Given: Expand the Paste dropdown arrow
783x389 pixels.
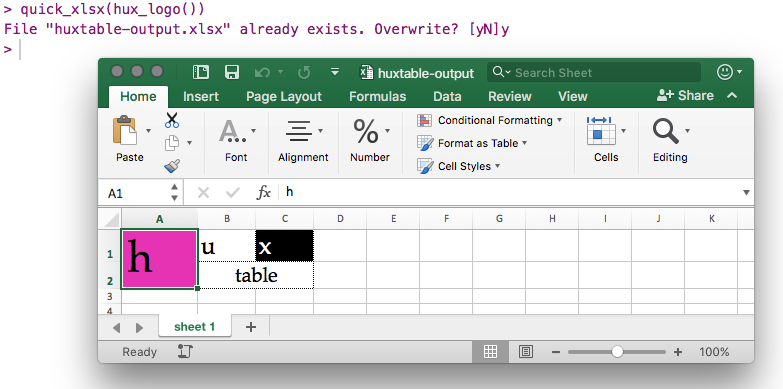Looking at the screenshot, I should [148, 131].
